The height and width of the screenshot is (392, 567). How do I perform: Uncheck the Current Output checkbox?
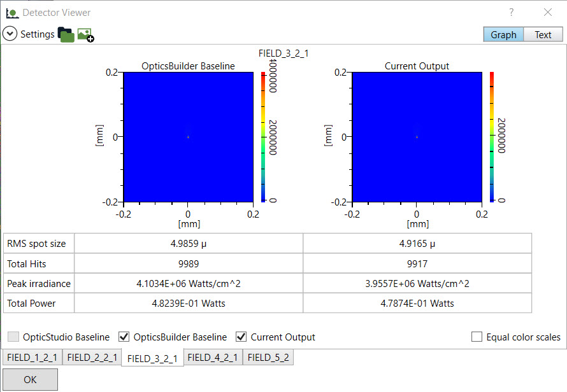[241, 337]
